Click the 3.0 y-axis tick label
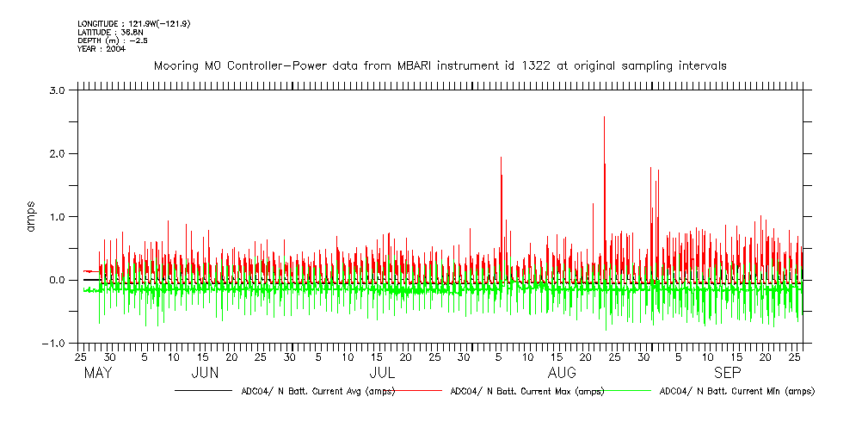This screenshot has height=434, width=868. (x=58, y=90)
